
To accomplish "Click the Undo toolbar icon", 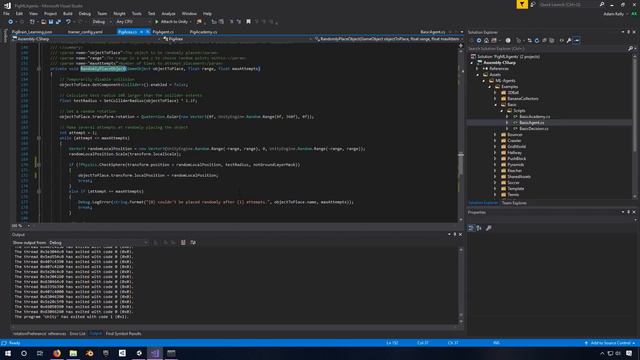I will click(68, 22).
